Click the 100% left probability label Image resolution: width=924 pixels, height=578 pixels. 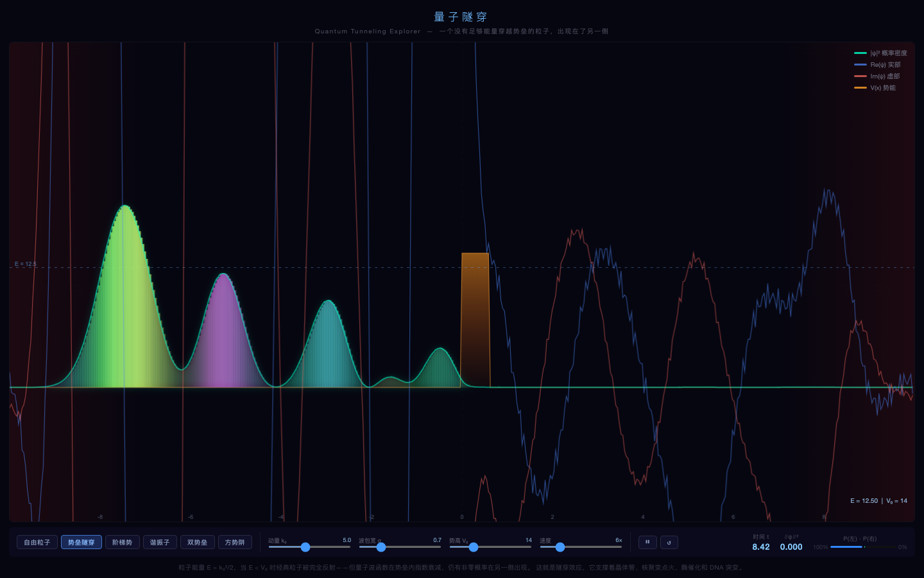click(x=820, y=547)
